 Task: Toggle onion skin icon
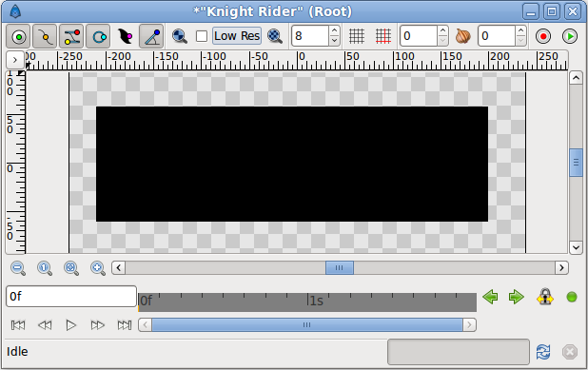462,36
